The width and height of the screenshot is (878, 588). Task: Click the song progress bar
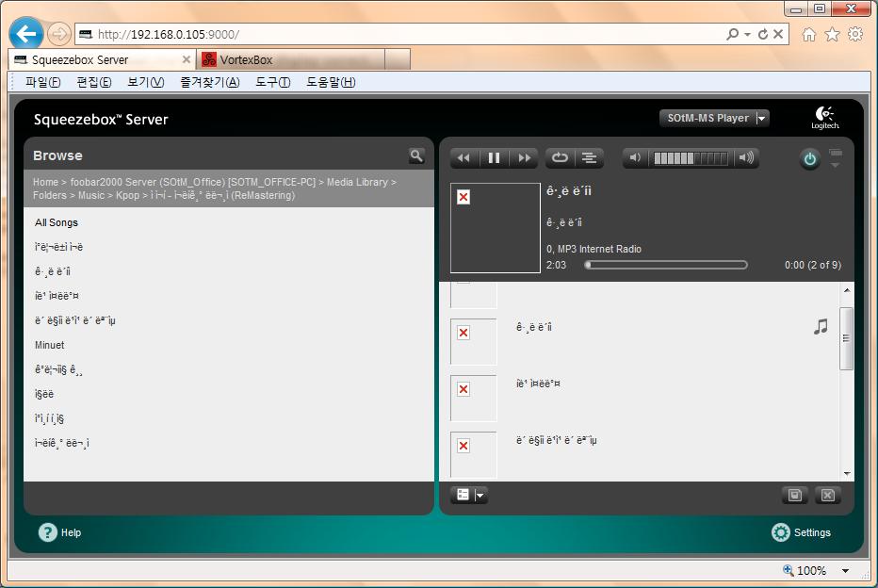[666, 266]
